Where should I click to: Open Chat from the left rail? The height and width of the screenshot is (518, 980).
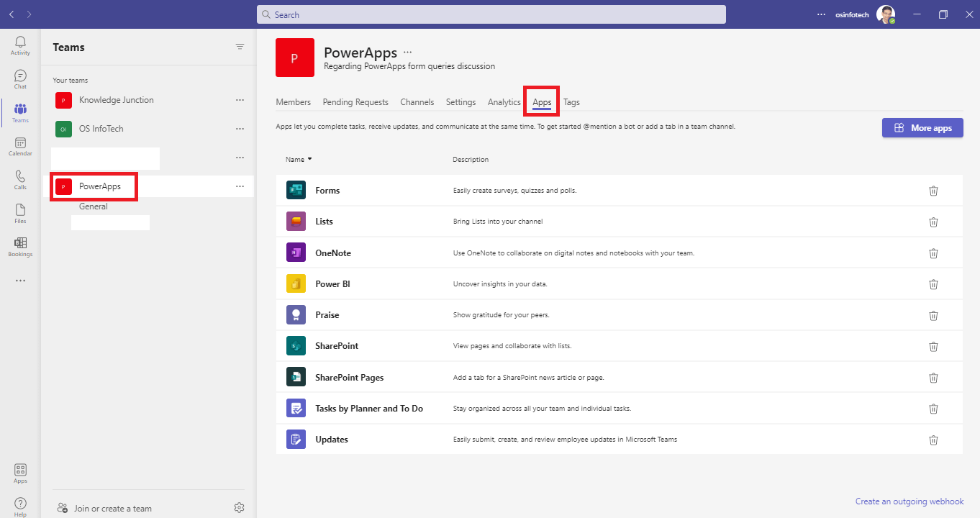point(20,79)
